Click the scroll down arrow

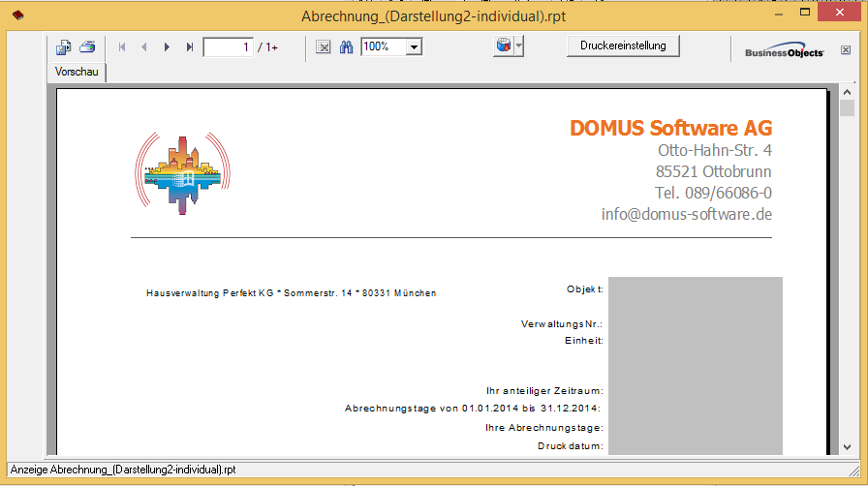coord(847,446)
